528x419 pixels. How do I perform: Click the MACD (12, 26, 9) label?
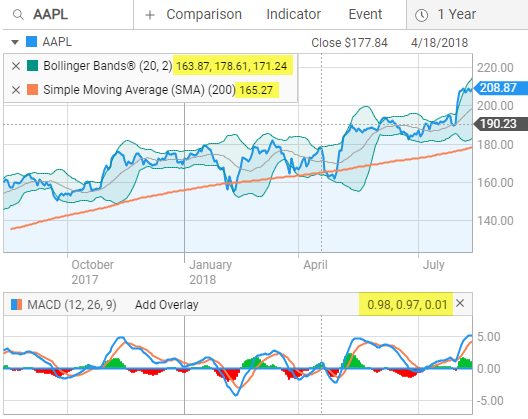click(x=72, y=305)
